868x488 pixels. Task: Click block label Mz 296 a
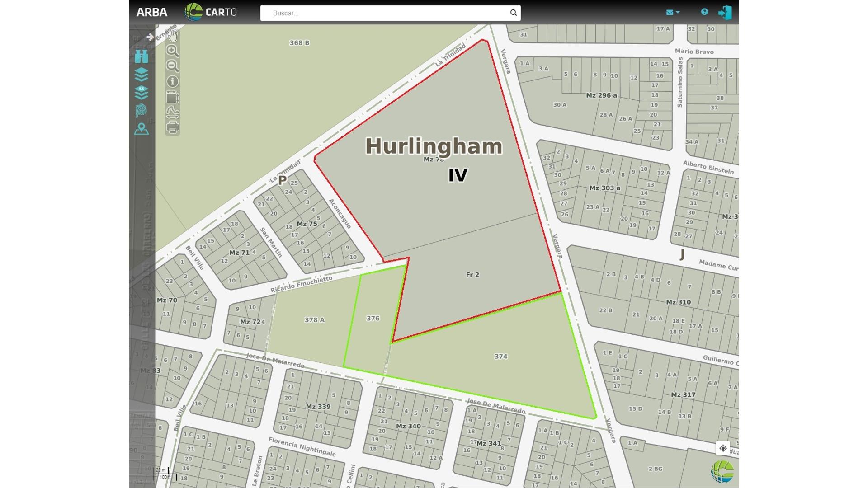(601, 95)
